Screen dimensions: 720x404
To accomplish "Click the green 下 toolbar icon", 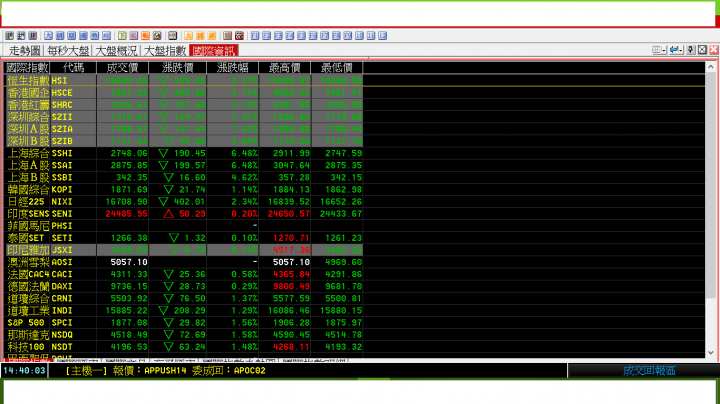I will click(122, 36).
